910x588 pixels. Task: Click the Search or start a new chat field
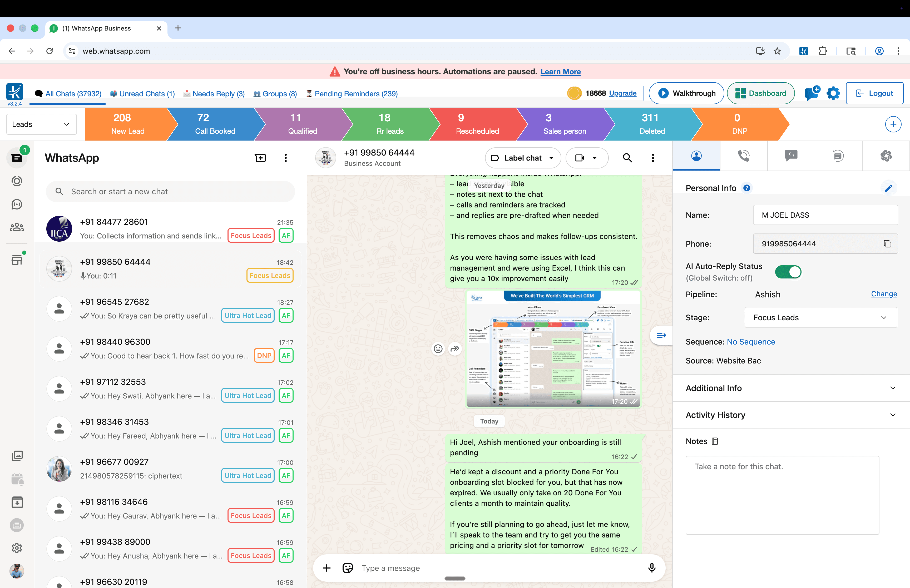(x=170, y=191)
